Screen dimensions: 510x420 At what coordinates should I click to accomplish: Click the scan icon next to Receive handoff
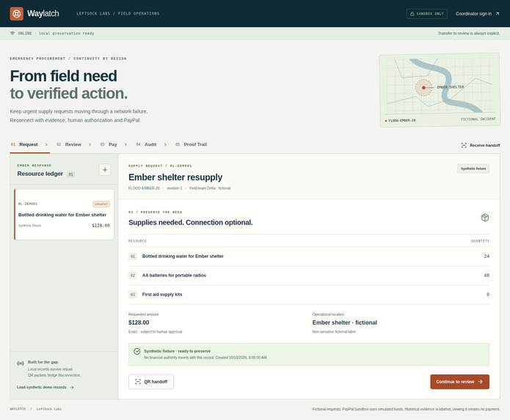(464, 145)
